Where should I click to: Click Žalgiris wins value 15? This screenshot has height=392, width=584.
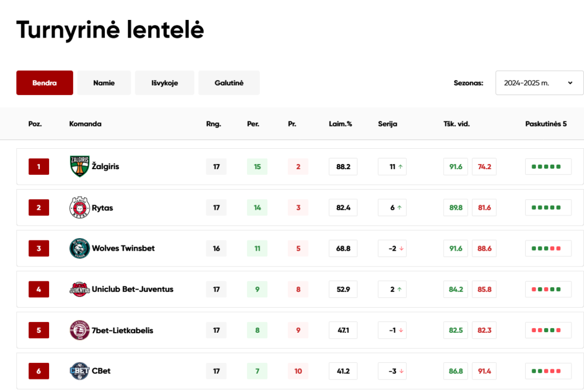click(x=257, y=166)
